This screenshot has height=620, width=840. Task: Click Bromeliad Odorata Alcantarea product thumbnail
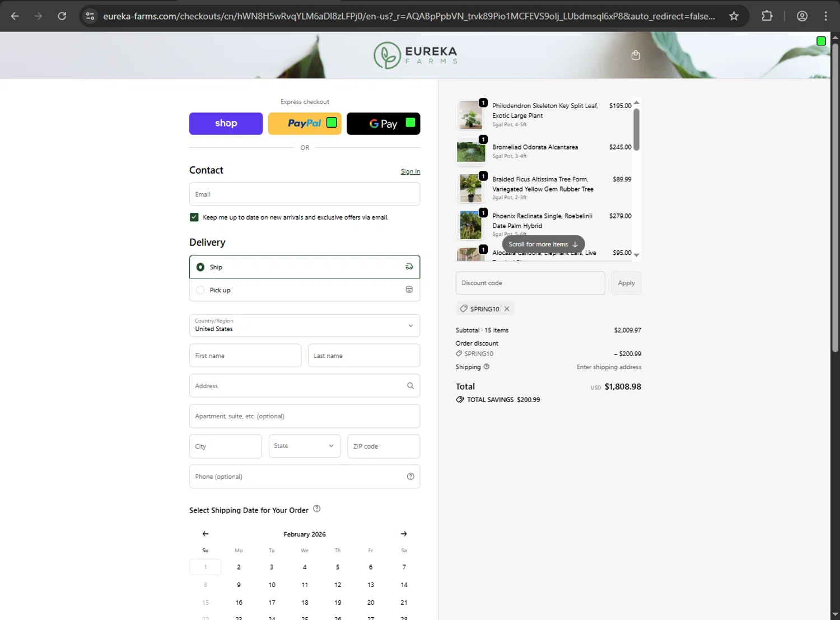[470, 151]
